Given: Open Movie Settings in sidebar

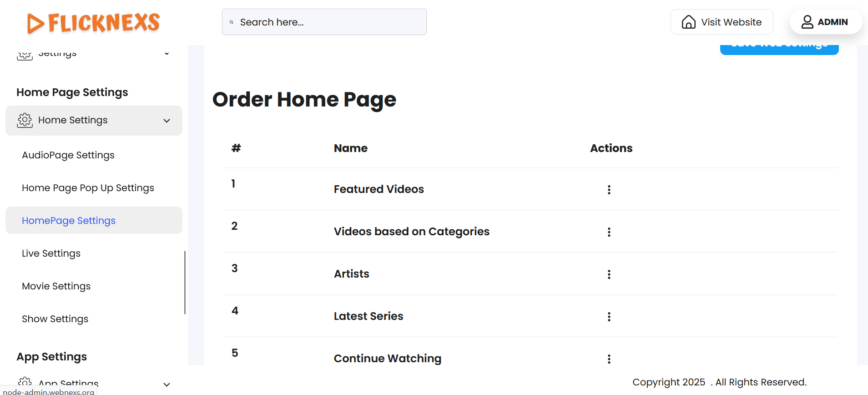Looking at the screenshot, I should click(56, 286).
